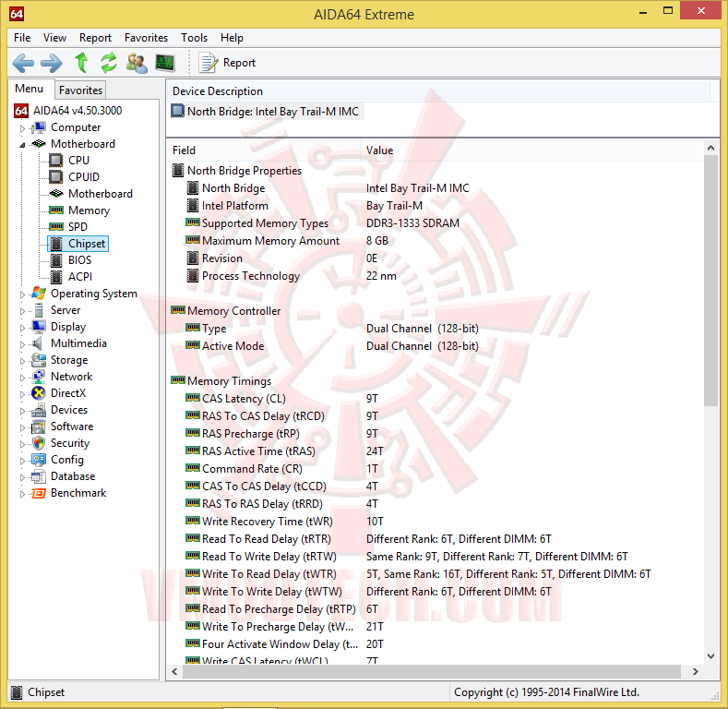
Task: Open the system monitor graph toolbar icon
Action: coord(165,63)
